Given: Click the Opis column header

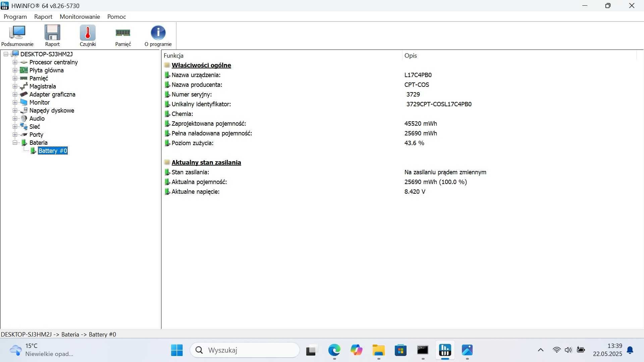Looking at the screenshot, I should pyautogui.click(x=519, y=56).
